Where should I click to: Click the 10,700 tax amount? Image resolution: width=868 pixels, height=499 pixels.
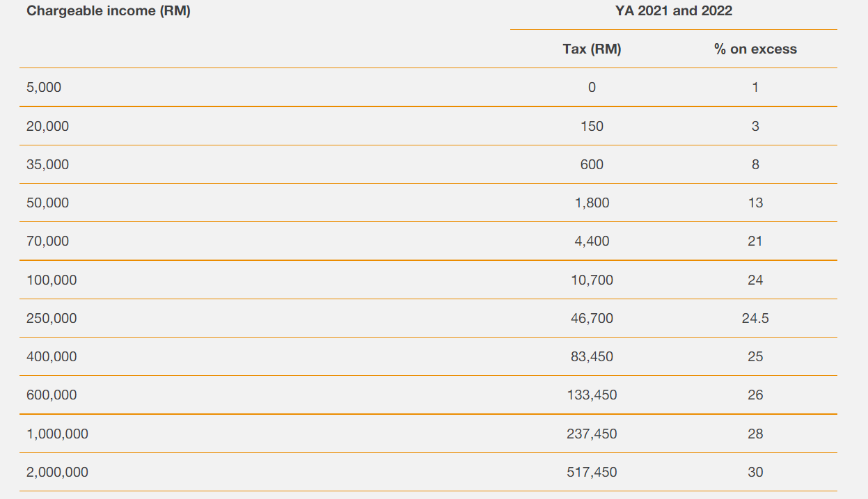point(592,280)
